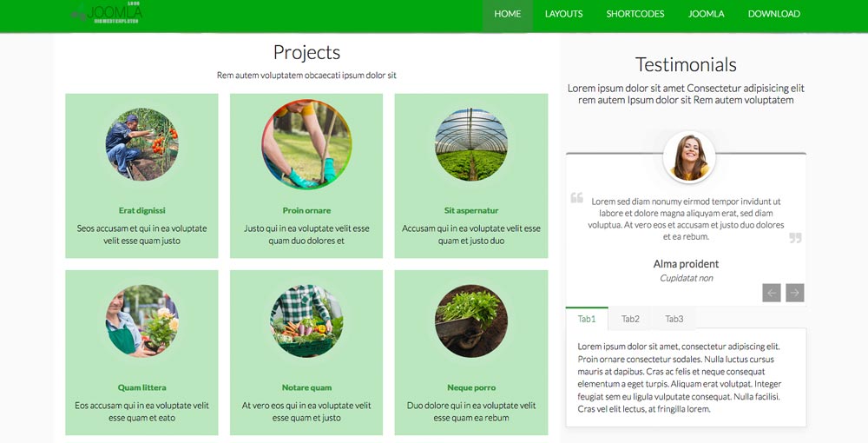Click the Joomla logo in the header
868x443 pixels.
(108, 13)
